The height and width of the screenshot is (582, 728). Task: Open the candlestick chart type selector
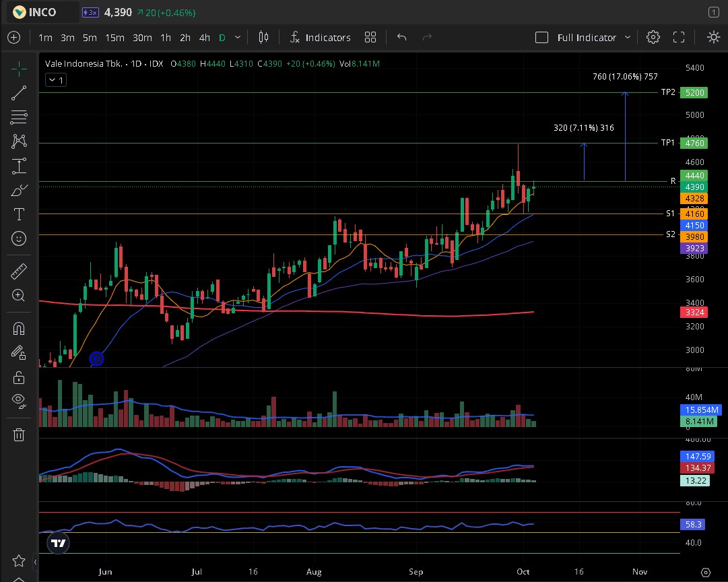[x=263, y=38]
